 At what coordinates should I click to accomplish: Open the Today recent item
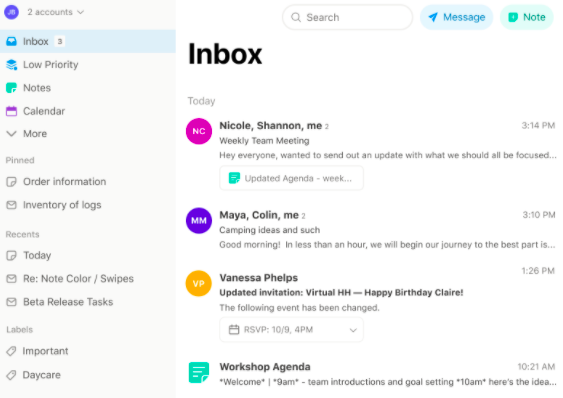coord(37,255)
